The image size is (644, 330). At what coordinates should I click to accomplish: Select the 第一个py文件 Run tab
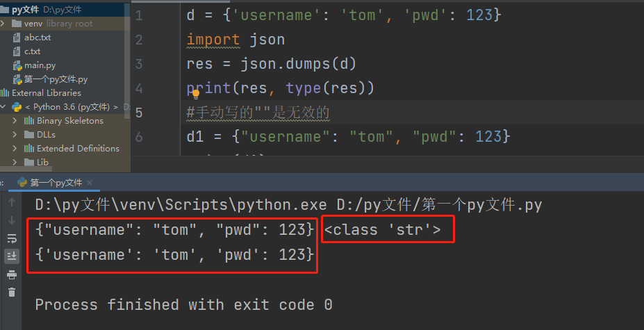(x=56, y=183)
